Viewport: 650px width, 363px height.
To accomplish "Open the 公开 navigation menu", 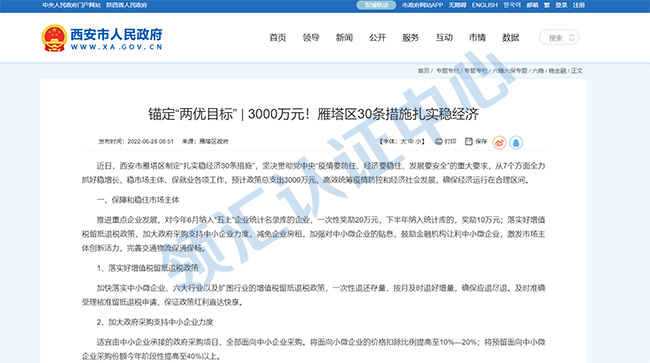I will pyautogui.click(x=377, y=37).
